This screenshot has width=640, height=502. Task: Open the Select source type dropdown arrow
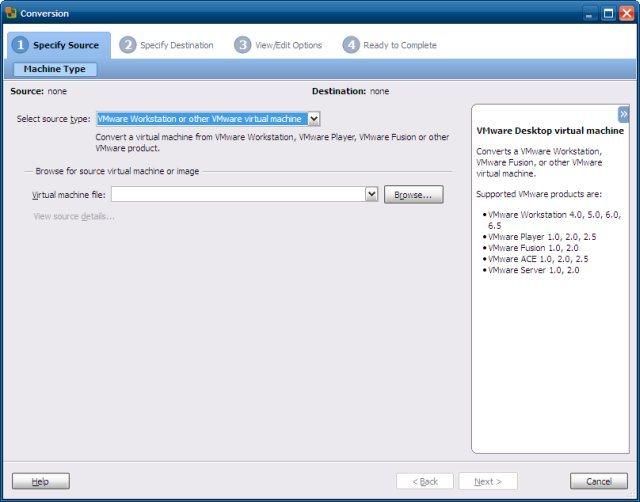[x=314, y=119]
